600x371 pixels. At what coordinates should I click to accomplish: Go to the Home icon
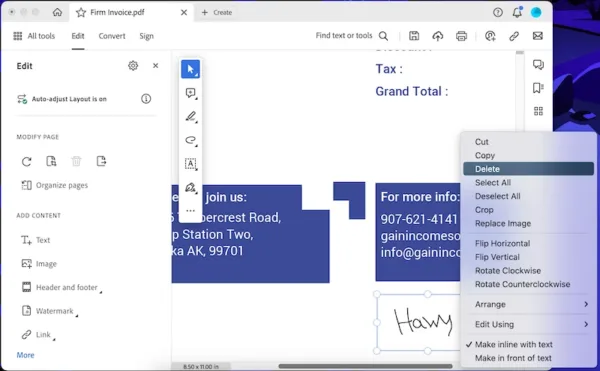(57, 12)
